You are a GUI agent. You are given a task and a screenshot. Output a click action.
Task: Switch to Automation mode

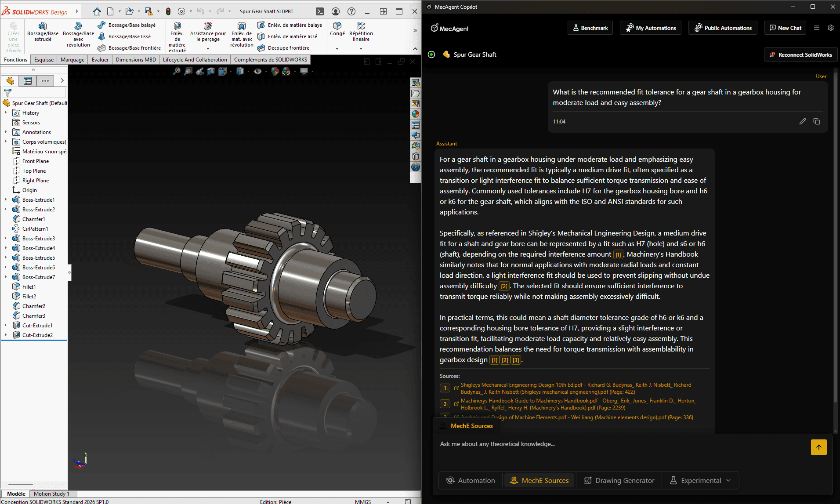[471, 480]
